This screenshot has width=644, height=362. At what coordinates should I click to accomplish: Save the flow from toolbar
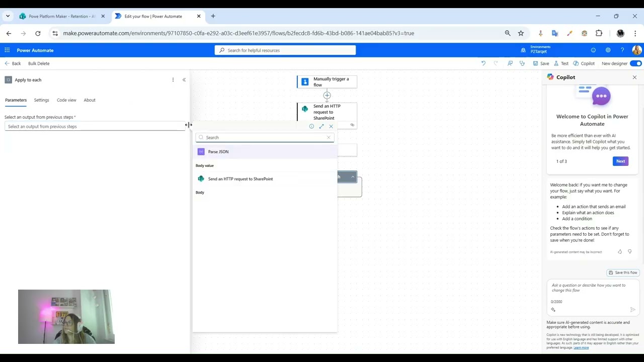[x=541, y=63]
